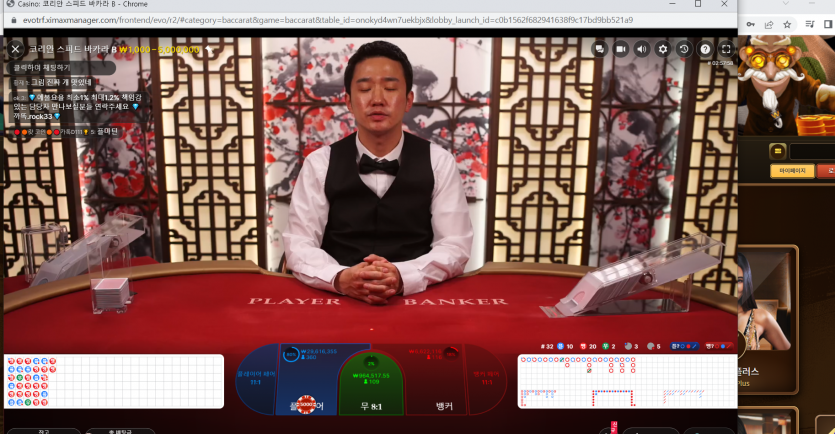
Task: Click the green Tie count icon
Action: click(x=605, y=346)
